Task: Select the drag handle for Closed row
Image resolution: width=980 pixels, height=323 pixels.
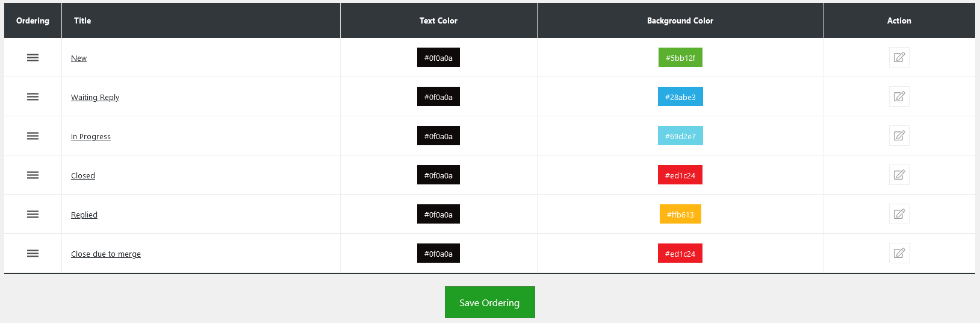Action: pyautogui.click(x=33, y=175)
